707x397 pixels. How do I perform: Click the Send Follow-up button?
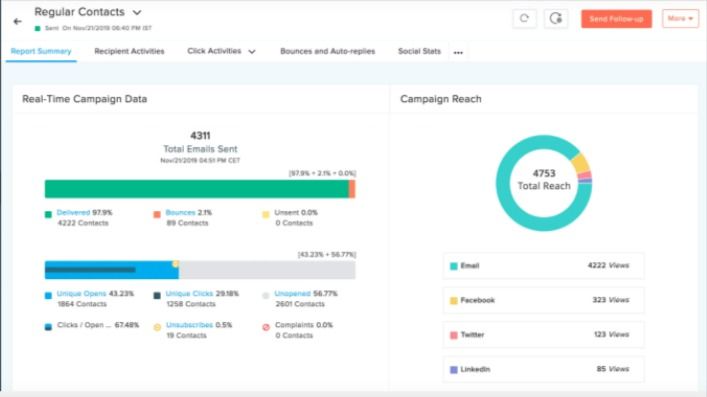(616, 19)
